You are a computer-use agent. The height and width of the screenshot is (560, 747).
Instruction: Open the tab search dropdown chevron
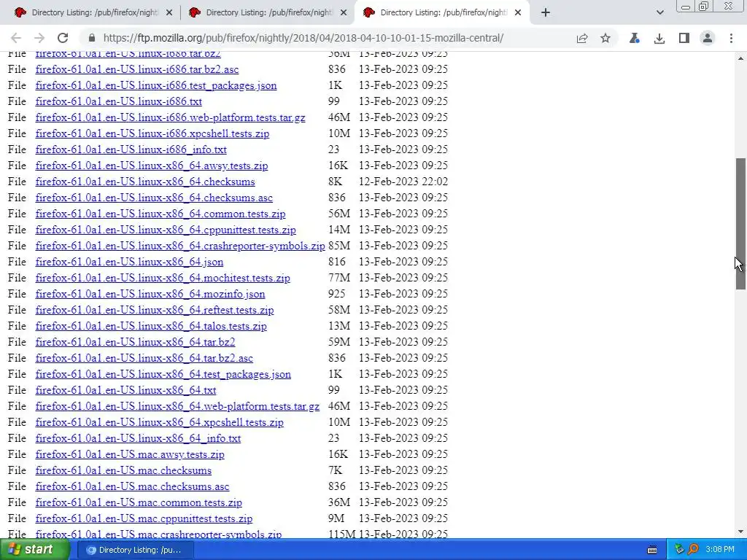[x=659, y=13]
